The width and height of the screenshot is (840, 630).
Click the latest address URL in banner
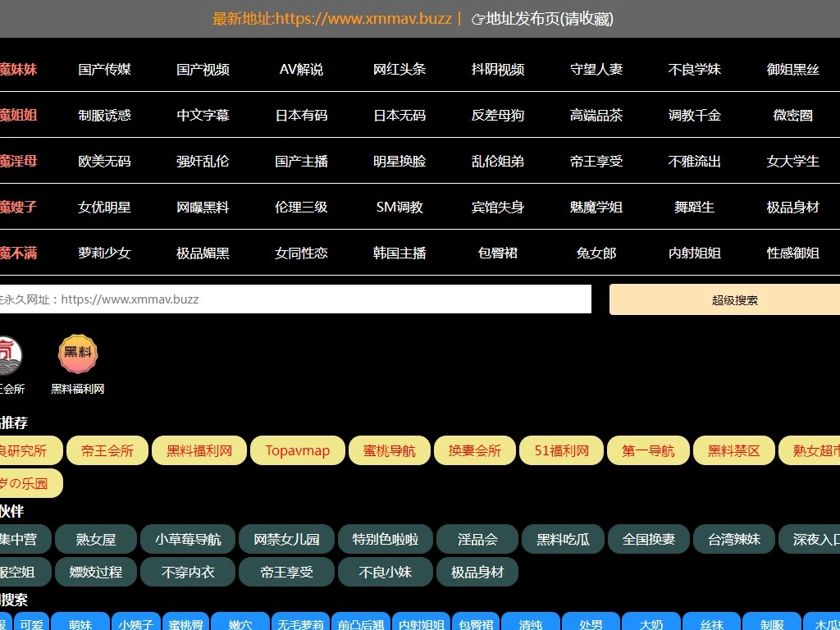pos(332,19)
